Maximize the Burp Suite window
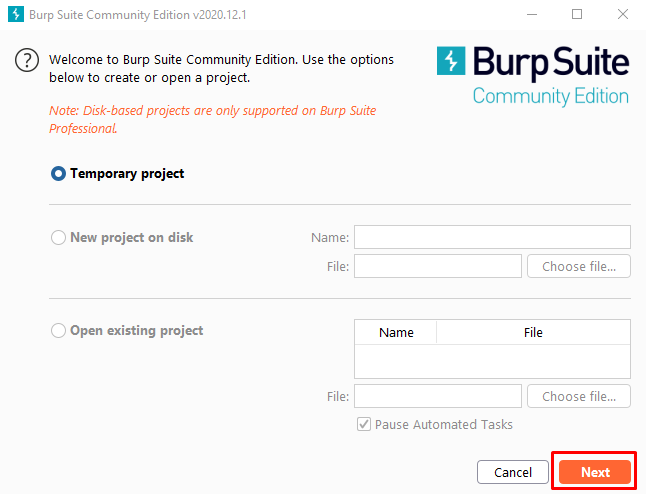Image resolution: width=646 pixels, height=494 pixels. pyautogui.click(x=577, y=14)
